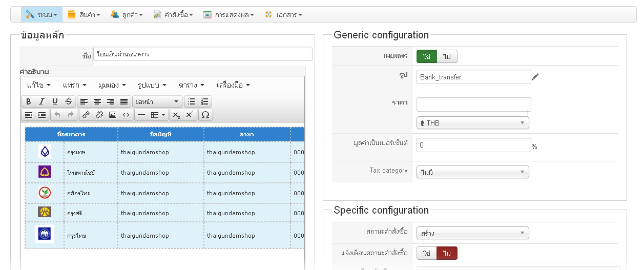
Task: Open the ระบบ menu button
Action: tap(41, 15)
